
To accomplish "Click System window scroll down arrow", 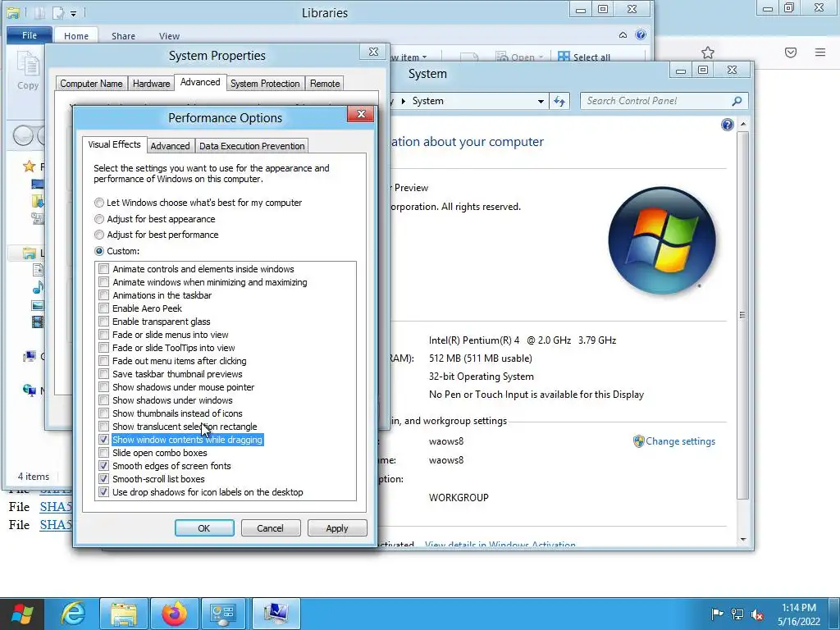I will coord(743,540).
